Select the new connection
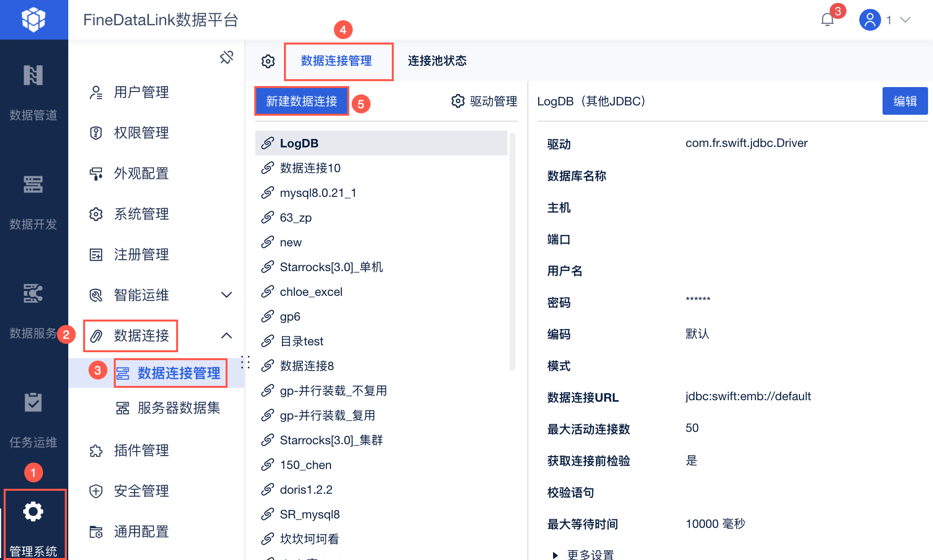This screenshot has height=560, width=933. click(381, 242)
